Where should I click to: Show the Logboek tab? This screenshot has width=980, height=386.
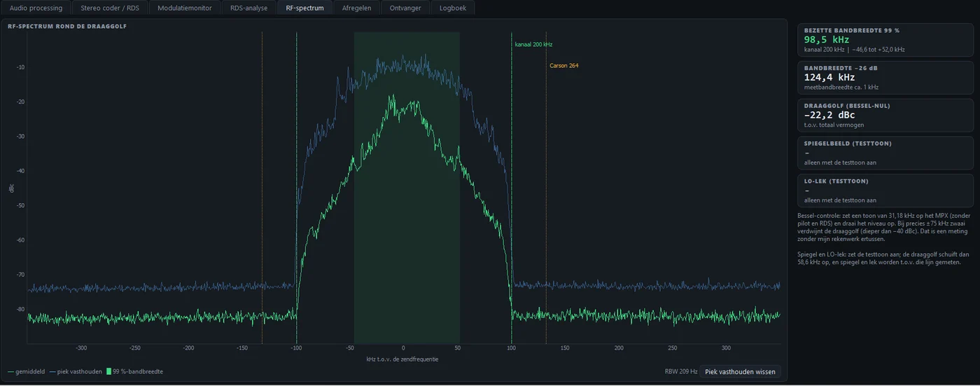(453, 8)
